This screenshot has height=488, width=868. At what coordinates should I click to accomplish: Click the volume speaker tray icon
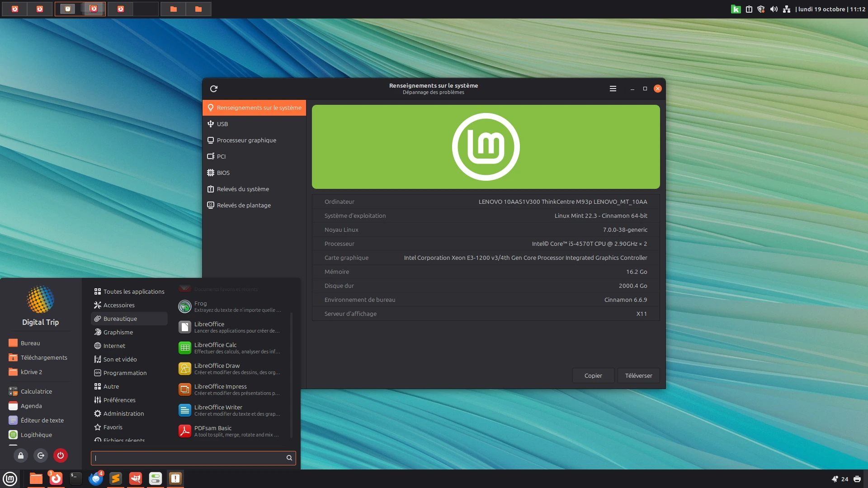tap(774, 9)
